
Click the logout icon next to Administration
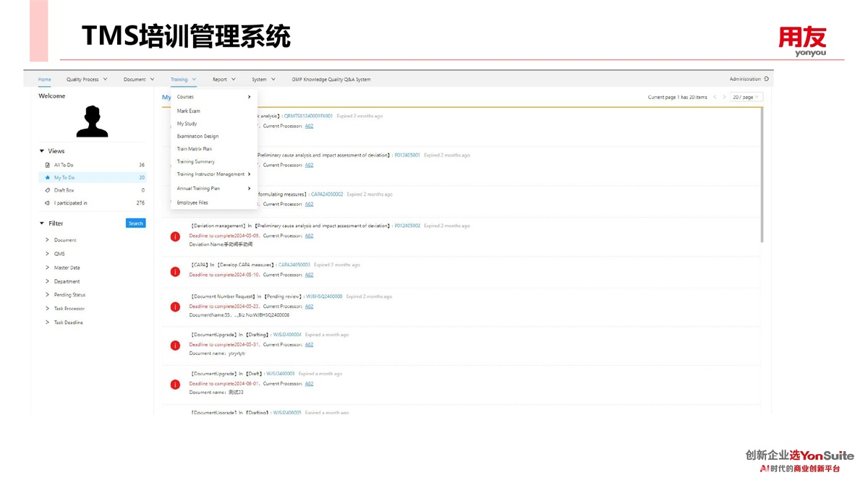[767, 80]
